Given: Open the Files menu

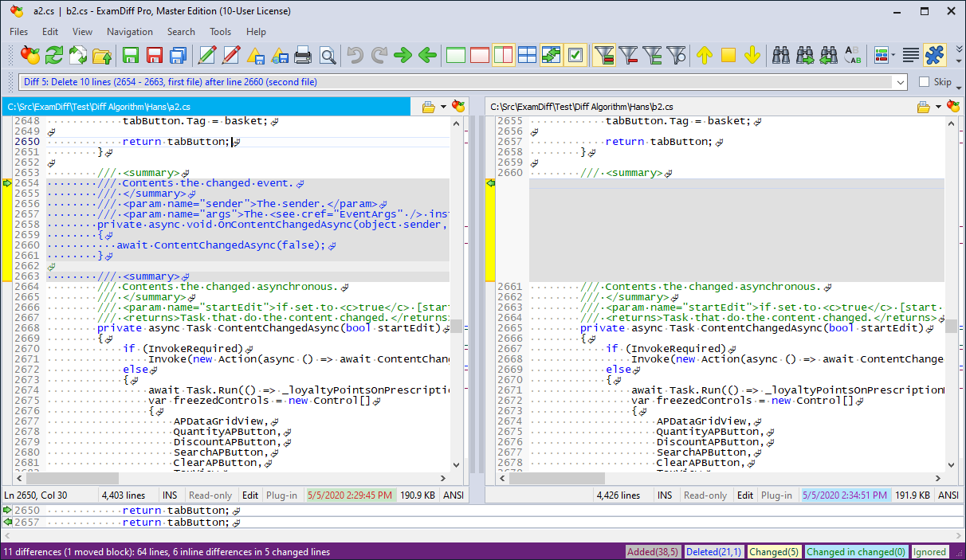Looking at the screenshot, I should tap(19, 32).
